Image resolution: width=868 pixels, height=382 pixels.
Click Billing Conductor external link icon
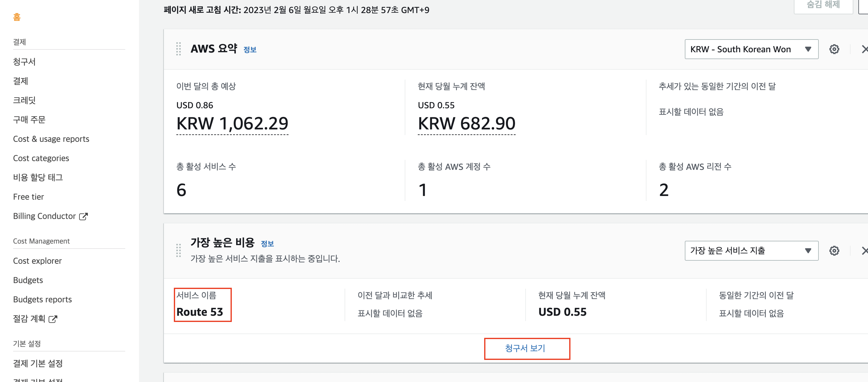coord(83,217)
